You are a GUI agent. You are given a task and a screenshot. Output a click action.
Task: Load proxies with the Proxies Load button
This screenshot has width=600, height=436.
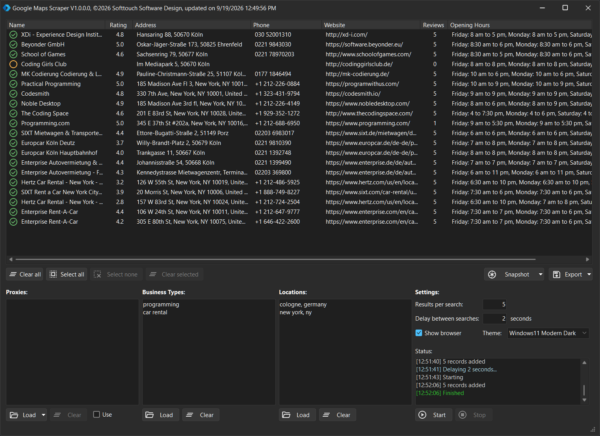point(23,415)
